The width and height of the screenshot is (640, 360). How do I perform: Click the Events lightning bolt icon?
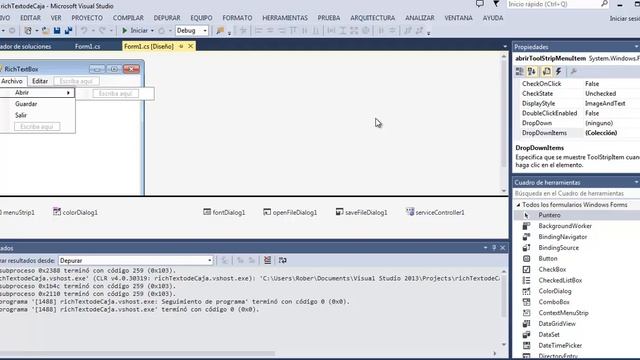tap(558, 72)
